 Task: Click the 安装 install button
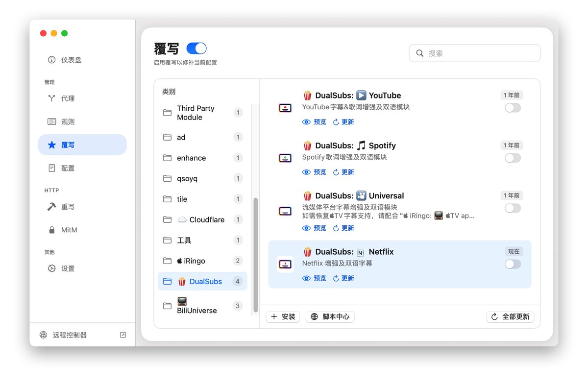coord(283,316)
